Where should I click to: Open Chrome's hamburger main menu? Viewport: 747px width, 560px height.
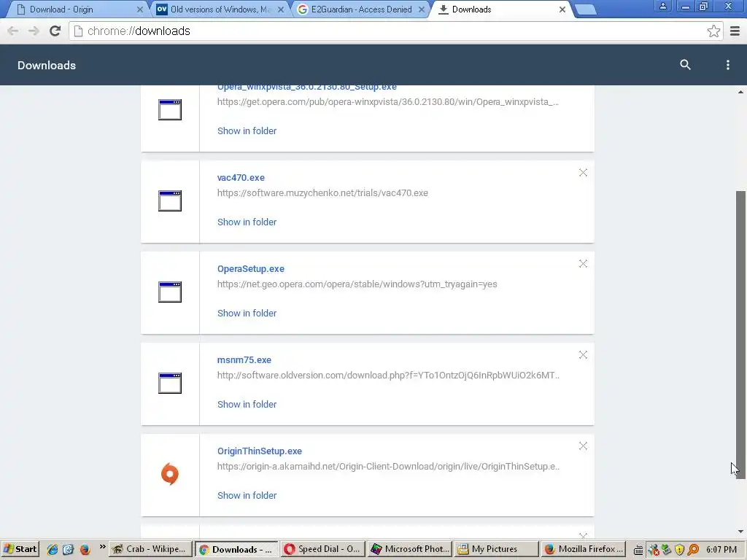click(x=735, y=31)
